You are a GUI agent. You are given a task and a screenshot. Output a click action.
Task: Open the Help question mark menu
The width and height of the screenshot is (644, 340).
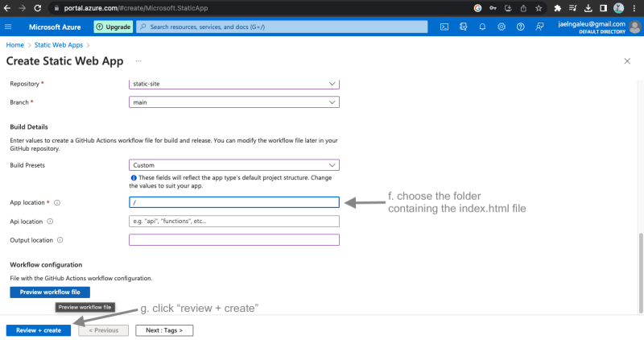pyautogui.click(x=520, y=27)
